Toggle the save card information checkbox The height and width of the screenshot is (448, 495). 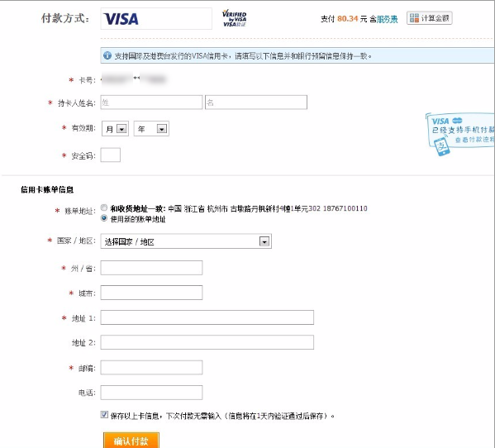click(x=104, y=415)
